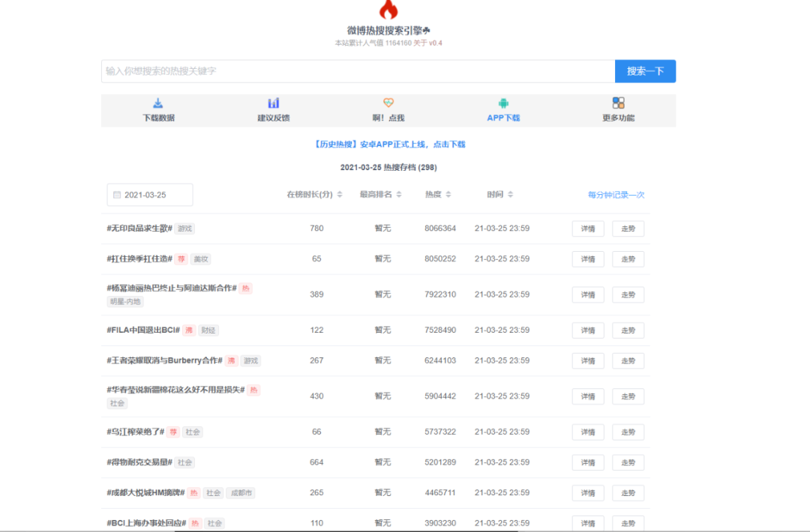Open 走势 for 杨幂迪丽热巴 adidas topic
Viewport: 810px width, 532px height.
click(628, 294)
